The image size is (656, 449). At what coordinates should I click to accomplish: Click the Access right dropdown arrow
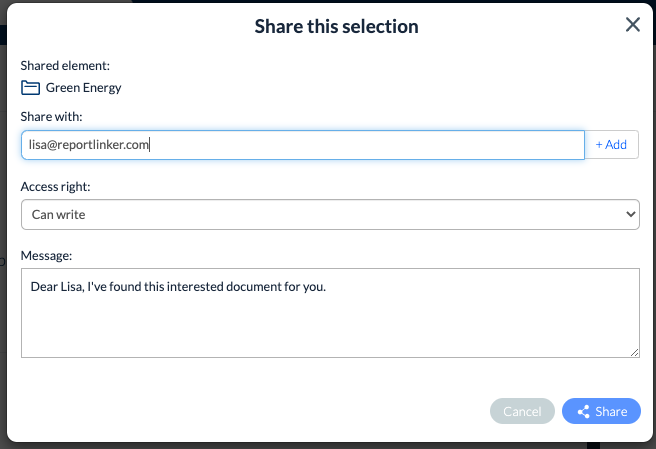[629, 214]
